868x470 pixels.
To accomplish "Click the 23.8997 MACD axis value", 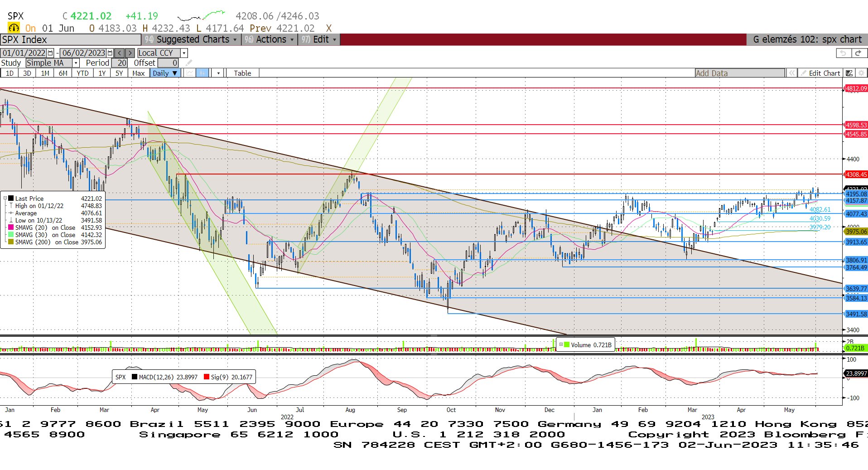I will click(856, 373).
